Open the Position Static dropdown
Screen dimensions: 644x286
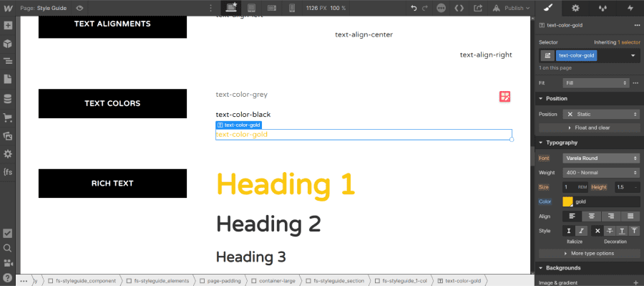601,114
